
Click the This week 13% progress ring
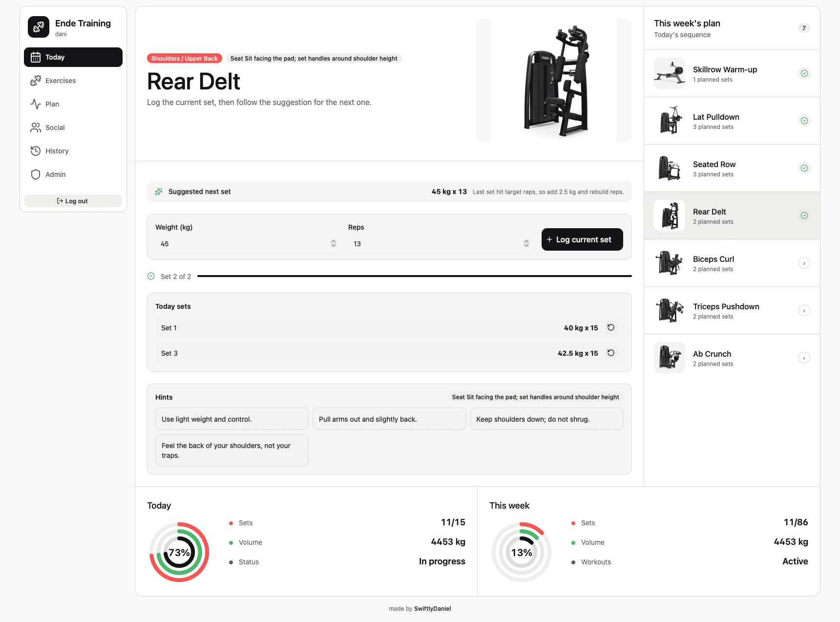tap(522, 552)
